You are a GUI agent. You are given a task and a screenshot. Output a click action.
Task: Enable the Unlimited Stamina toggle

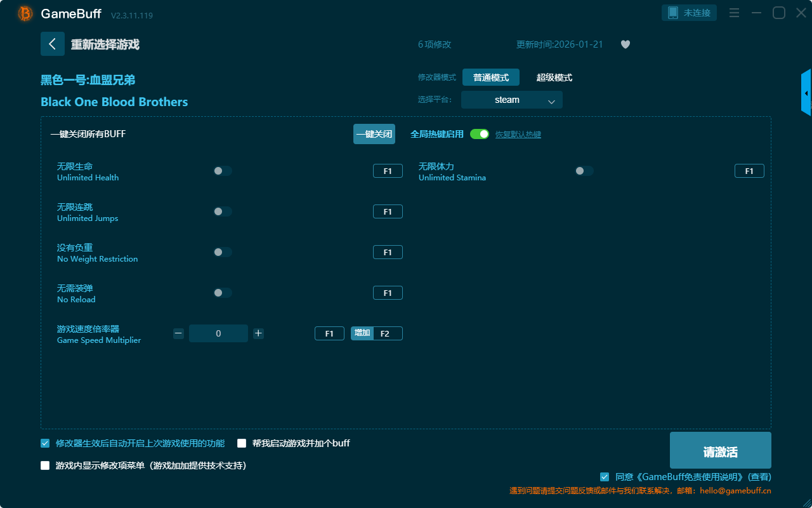[x=584, y=171]
